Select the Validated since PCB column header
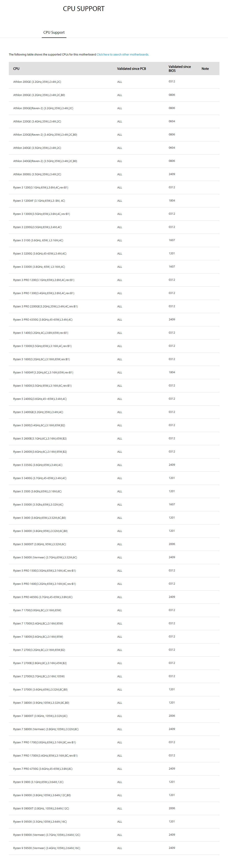Viewport: 228px width, 868px height. point(131,69)
